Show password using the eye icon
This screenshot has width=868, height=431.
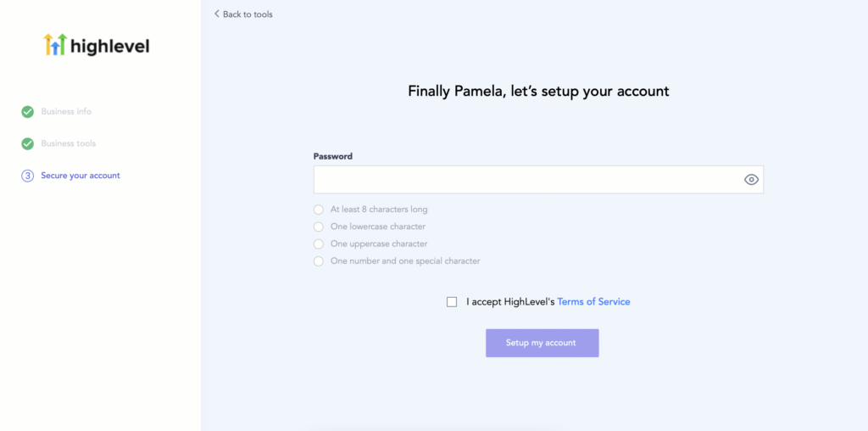[751, 180]
